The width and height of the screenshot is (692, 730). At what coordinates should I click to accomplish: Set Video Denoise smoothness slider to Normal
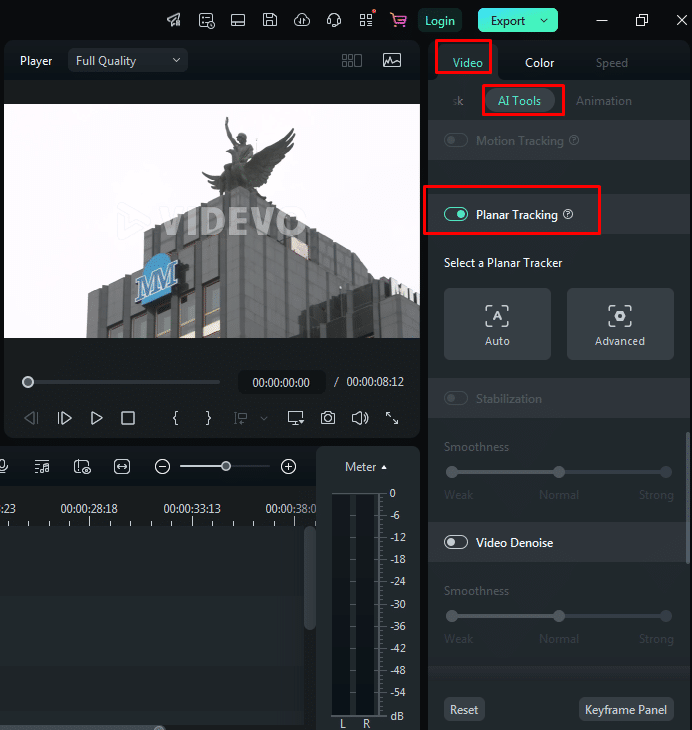pos(559,616)
